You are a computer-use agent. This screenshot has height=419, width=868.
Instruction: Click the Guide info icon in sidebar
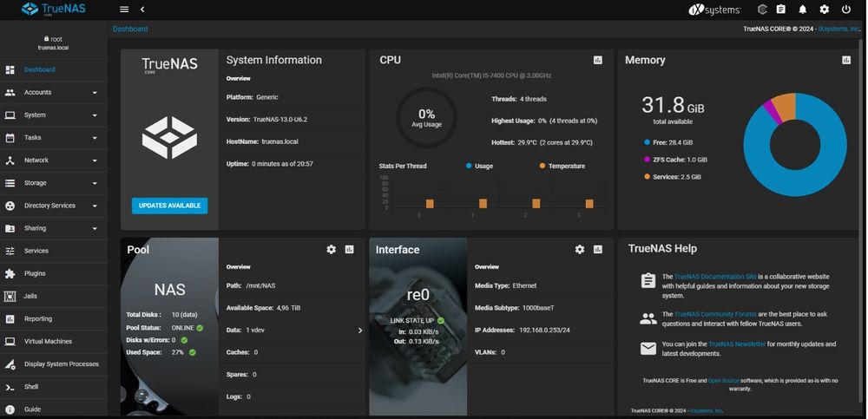(10, 409)
